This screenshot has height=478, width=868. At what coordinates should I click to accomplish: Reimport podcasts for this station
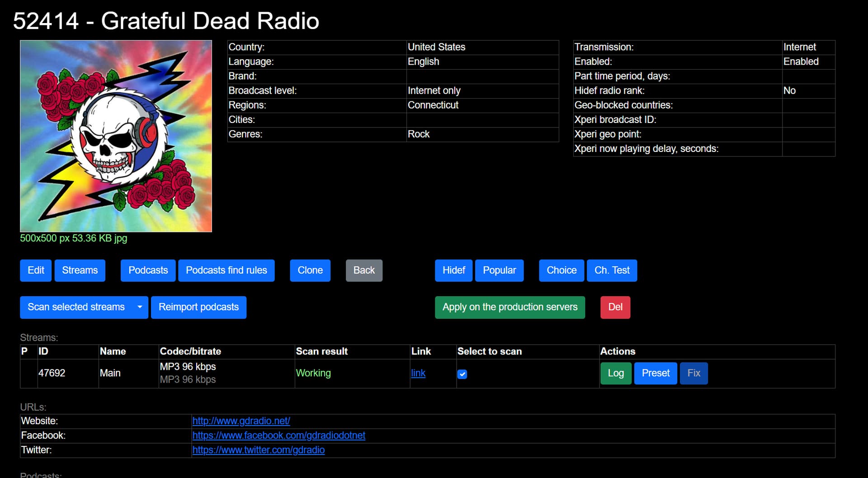(x=198, y=307)
